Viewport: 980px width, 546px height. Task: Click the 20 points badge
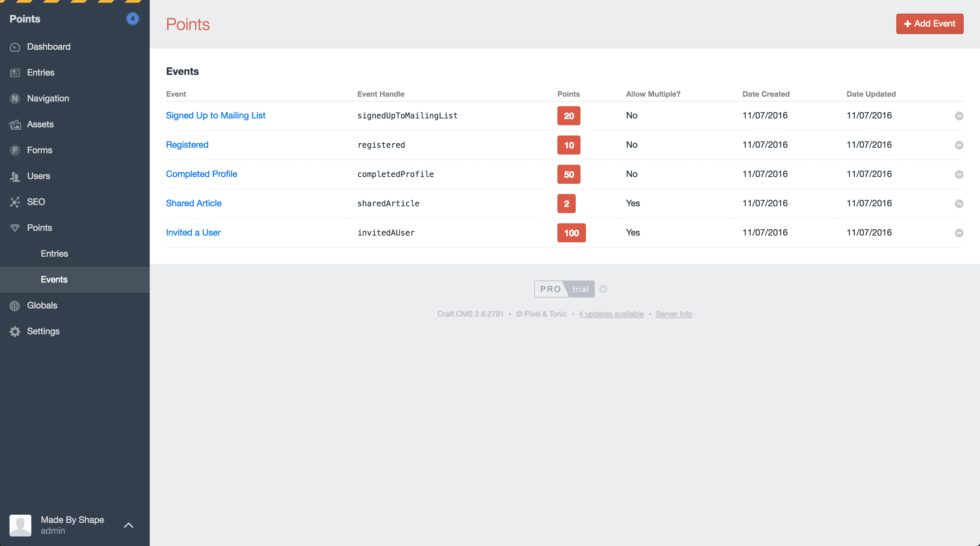(569, 116)
